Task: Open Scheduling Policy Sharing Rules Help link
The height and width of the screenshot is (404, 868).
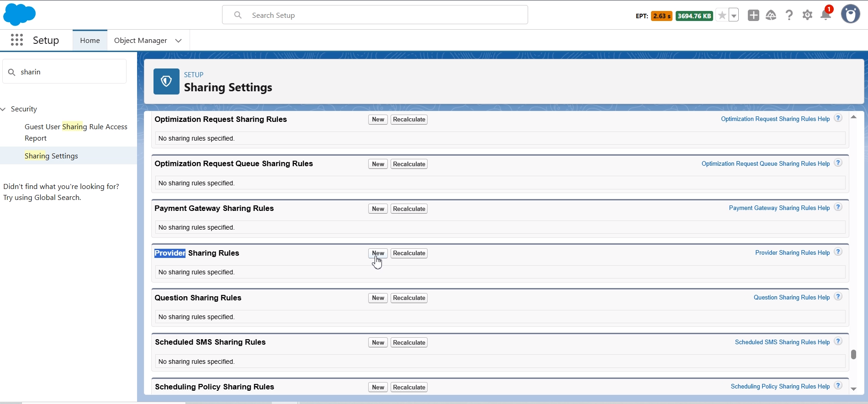Action: coord(780,386)
